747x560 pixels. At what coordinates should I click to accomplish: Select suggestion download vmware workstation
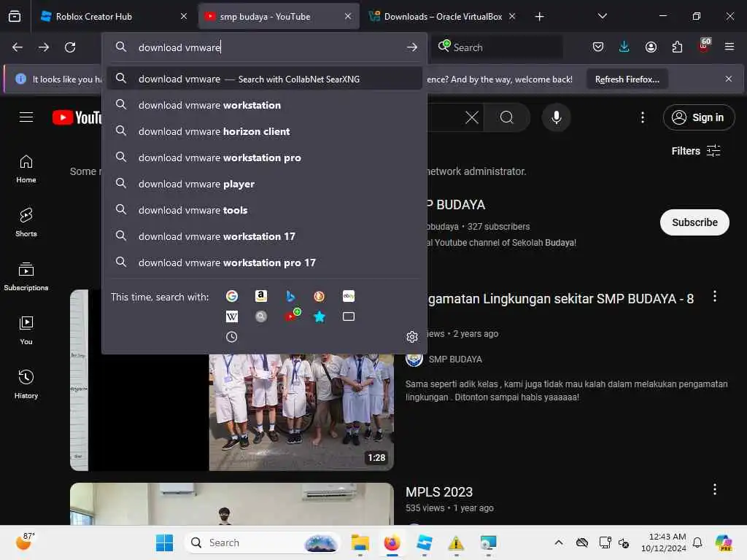tap(264, 105)
